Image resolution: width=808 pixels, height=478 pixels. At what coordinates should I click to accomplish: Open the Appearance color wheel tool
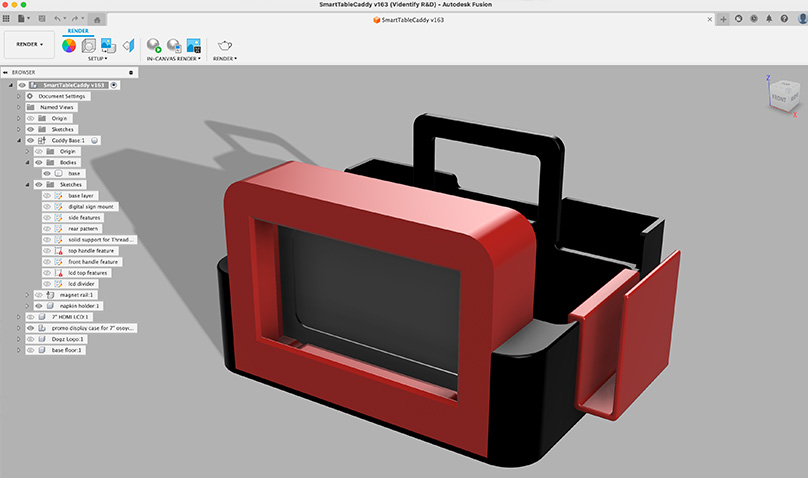pyautogui.click(x=69, y=45)
